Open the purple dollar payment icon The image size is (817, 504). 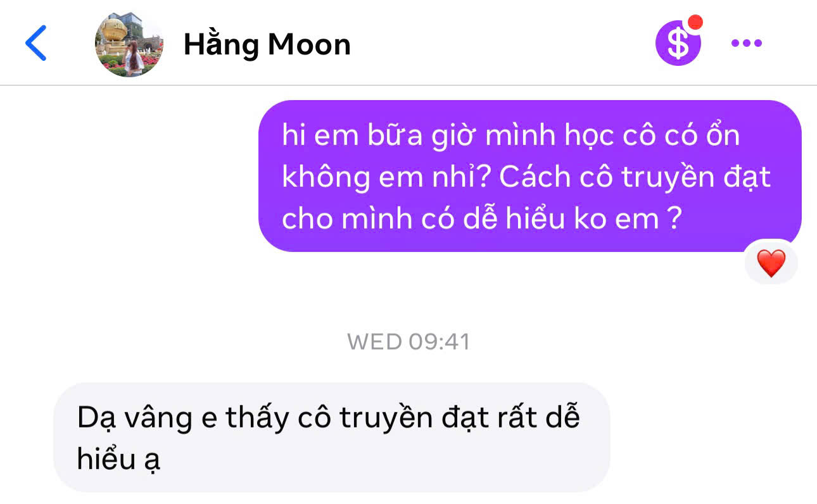pyautogui.click(x=678, y=43)
